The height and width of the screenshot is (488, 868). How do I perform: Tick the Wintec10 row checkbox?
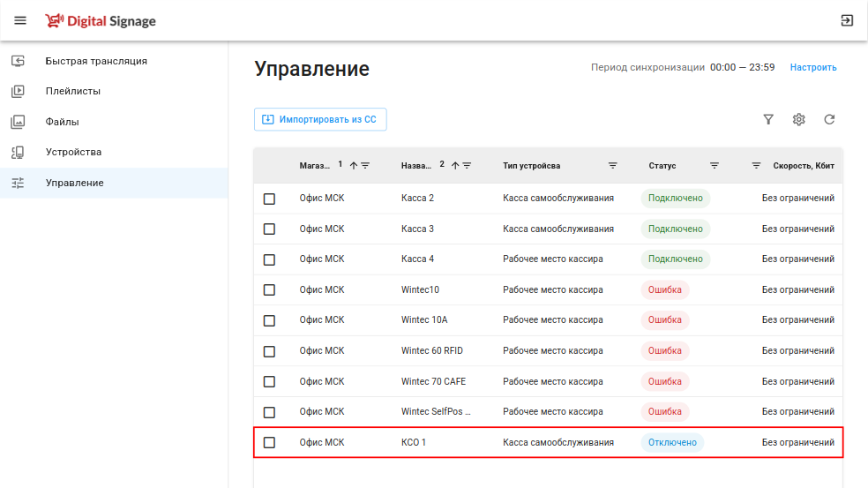pyautogui.click(x=269, y=290)
